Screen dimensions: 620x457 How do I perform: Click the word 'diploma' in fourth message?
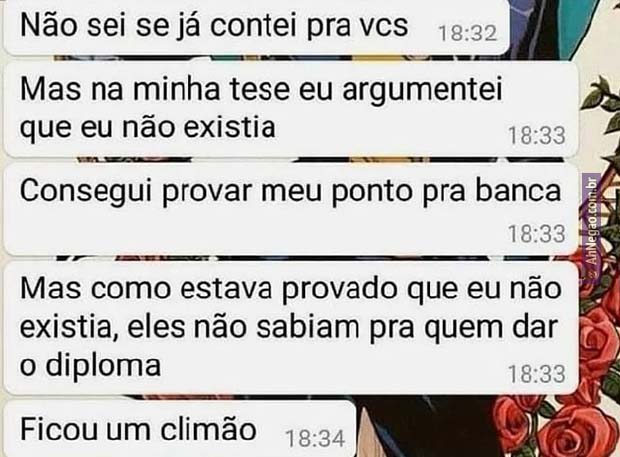click(103, 366)
